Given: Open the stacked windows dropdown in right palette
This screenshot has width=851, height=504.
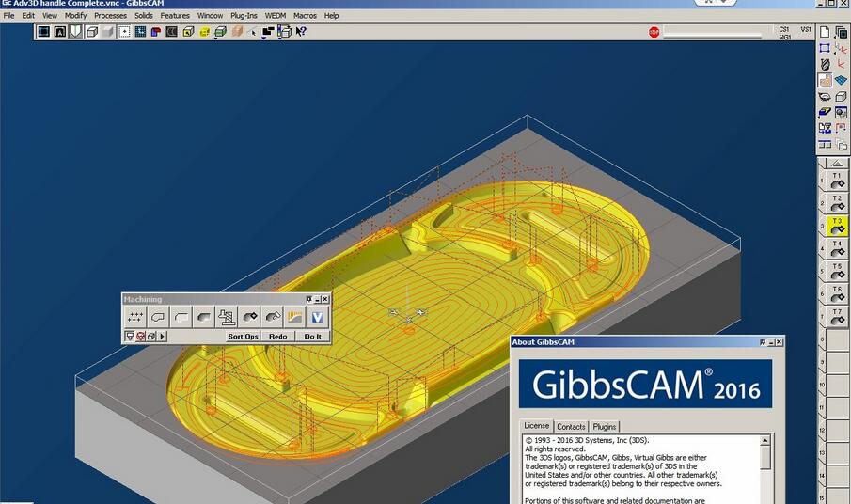Looking at the screenshot, I should pos(841,33).
